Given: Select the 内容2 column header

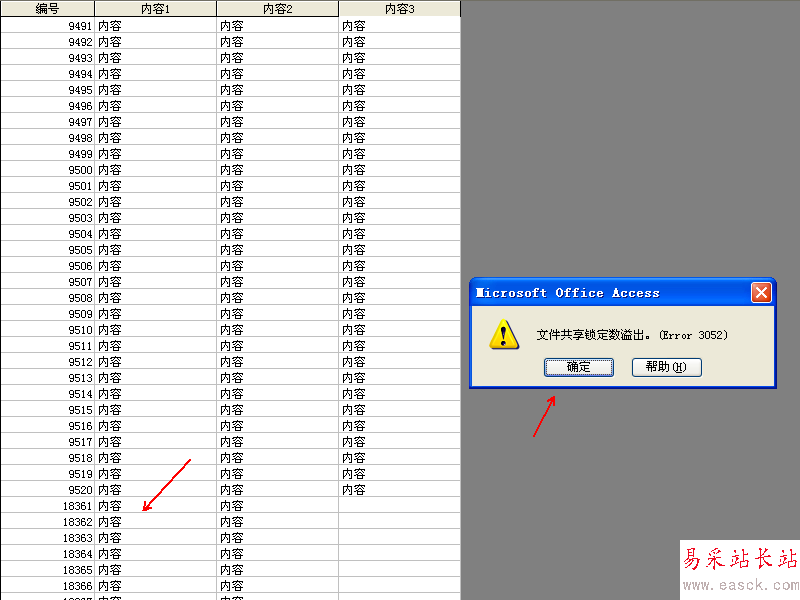Looking at the screenshot, I should pos(278,9).
